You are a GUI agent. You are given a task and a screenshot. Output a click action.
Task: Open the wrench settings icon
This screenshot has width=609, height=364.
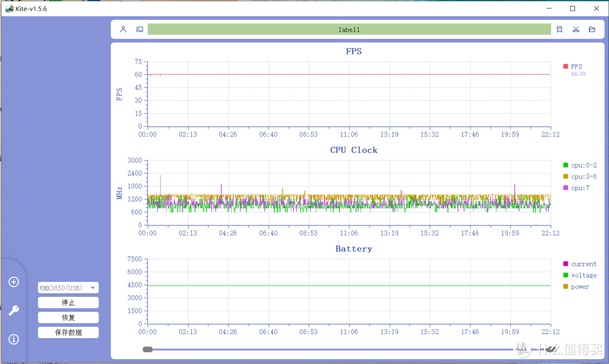14,310
